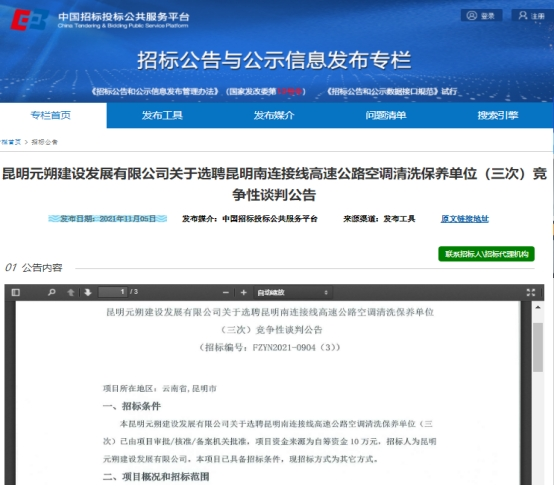
Task: Go to next page with down arrow
Action: (x=88, y=292)
